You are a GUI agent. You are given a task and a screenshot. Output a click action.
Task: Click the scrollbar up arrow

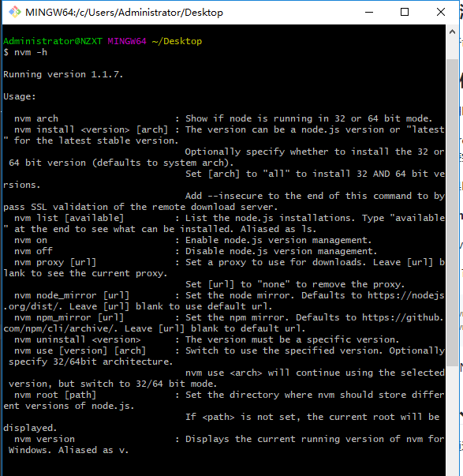[x=452, y=32]
